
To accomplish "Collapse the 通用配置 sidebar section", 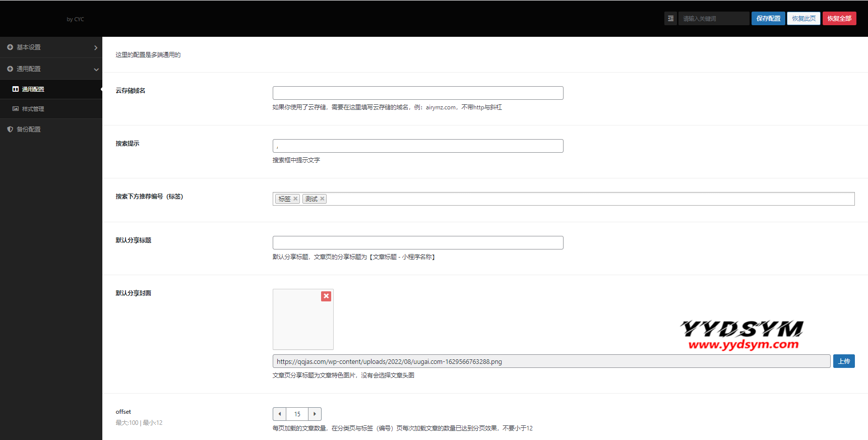I will (x=51, y=69).
